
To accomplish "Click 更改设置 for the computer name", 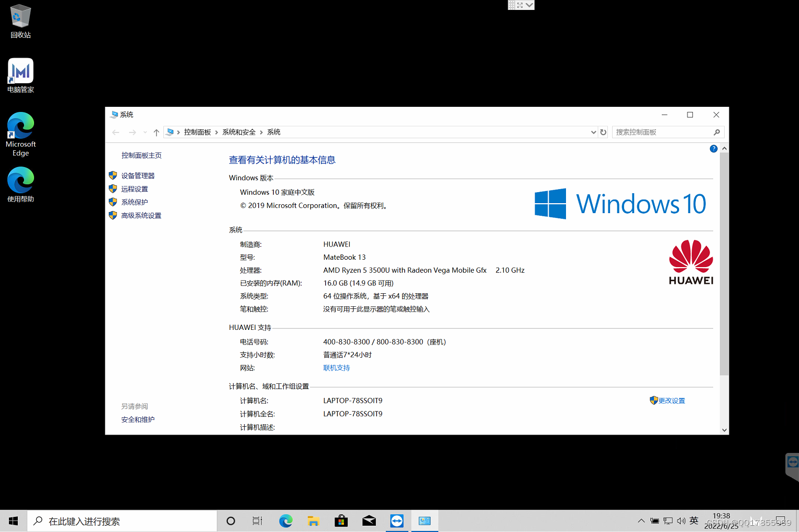I will (x=672, y=401).
